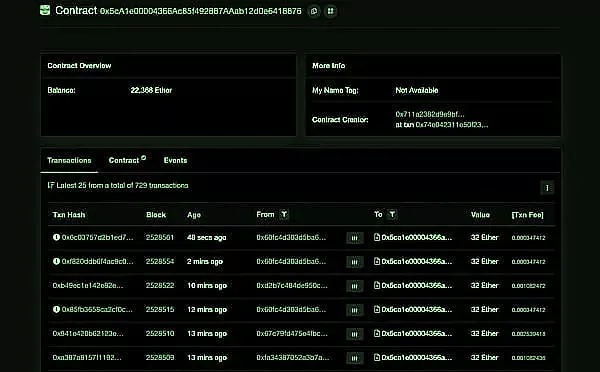This screenshot has height=372, width=600.
Task: Open sender address 0xd2b7c484de950c
Action: coord(292,286)
